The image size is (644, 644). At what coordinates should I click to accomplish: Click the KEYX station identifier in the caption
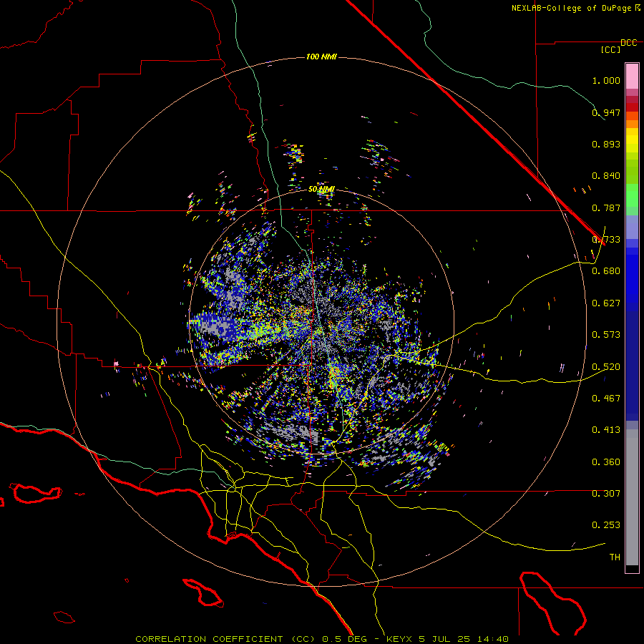[x=399, y=639]
